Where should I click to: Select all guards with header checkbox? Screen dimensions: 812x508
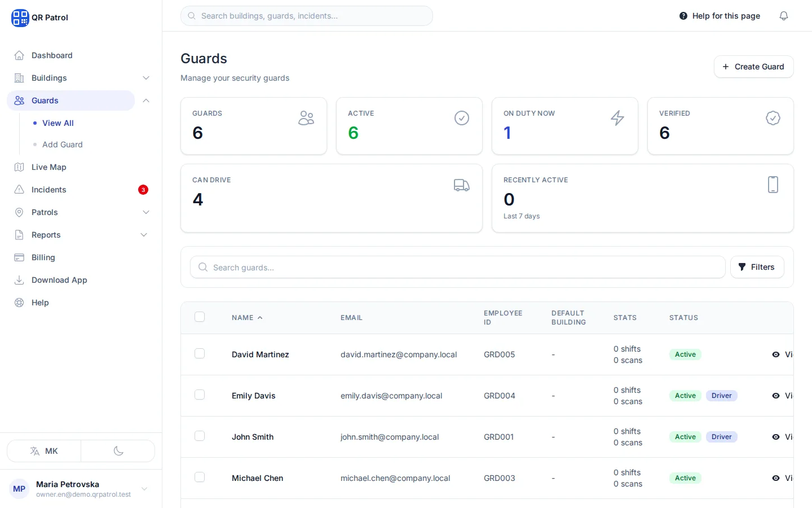[200, 317]
